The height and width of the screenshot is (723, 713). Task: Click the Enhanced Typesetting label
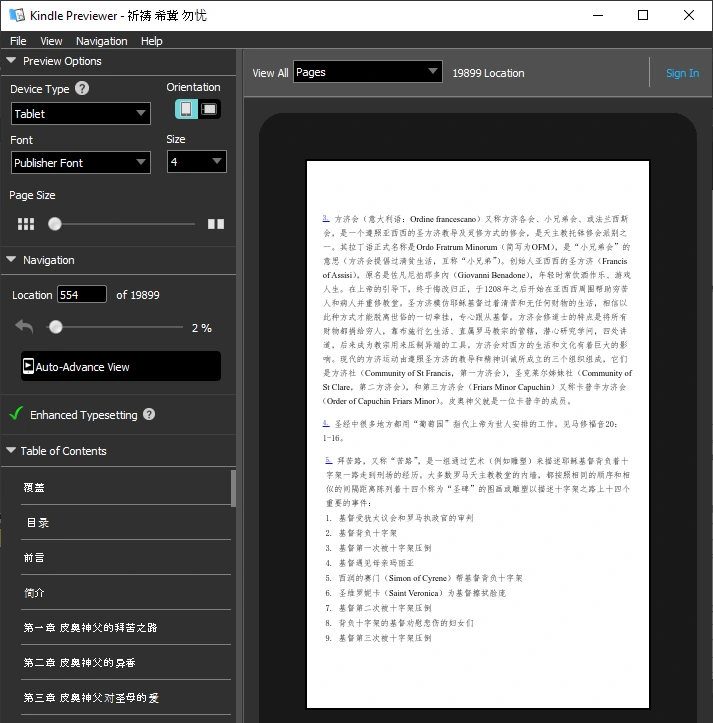tap(83, 415)
